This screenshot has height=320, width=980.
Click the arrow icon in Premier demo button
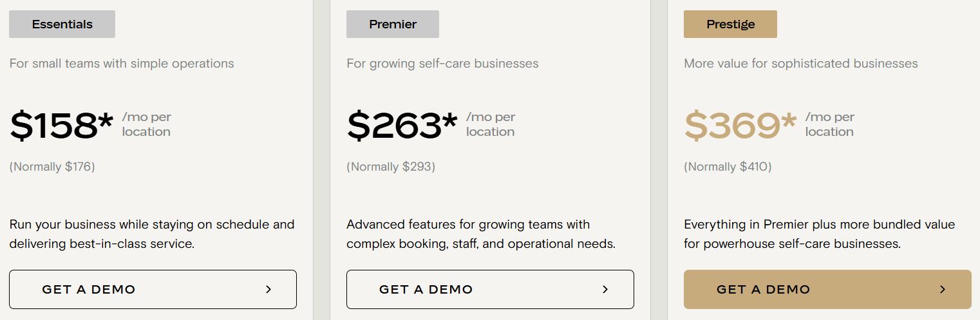coord(605,290)
